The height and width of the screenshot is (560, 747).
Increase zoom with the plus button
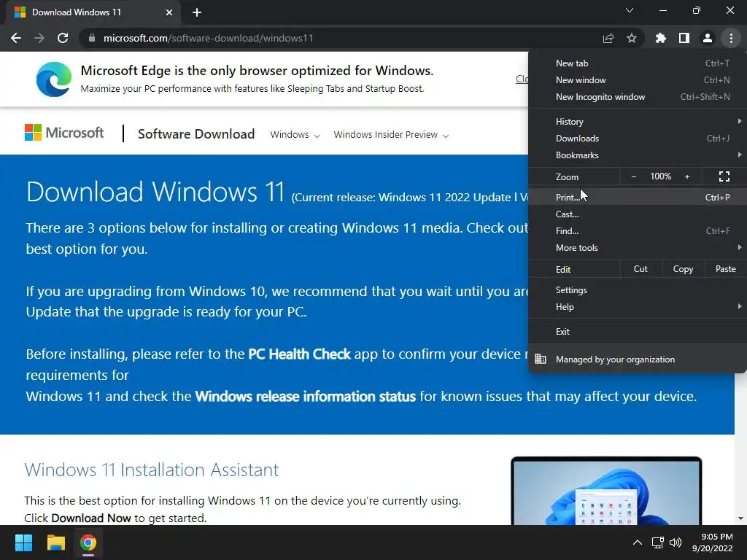coord(687,176)
